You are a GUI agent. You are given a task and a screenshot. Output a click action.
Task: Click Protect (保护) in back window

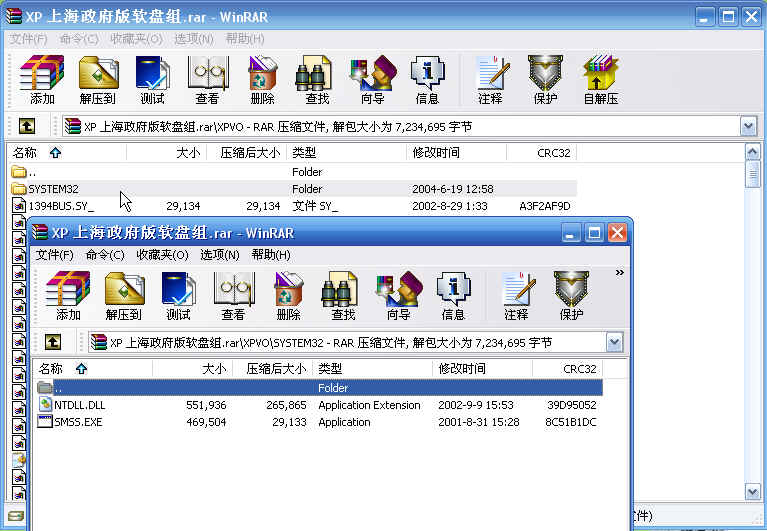pyautogui.click(x=545, y=80)
